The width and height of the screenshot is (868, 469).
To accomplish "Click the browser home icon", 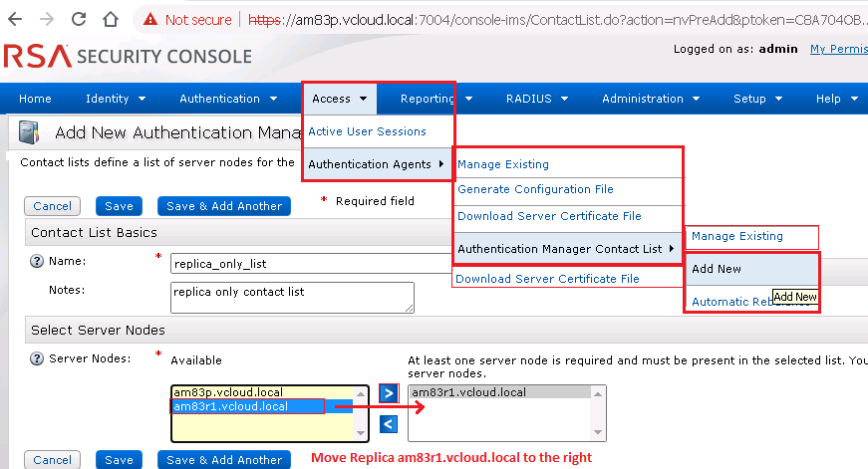I will [112, 19].
